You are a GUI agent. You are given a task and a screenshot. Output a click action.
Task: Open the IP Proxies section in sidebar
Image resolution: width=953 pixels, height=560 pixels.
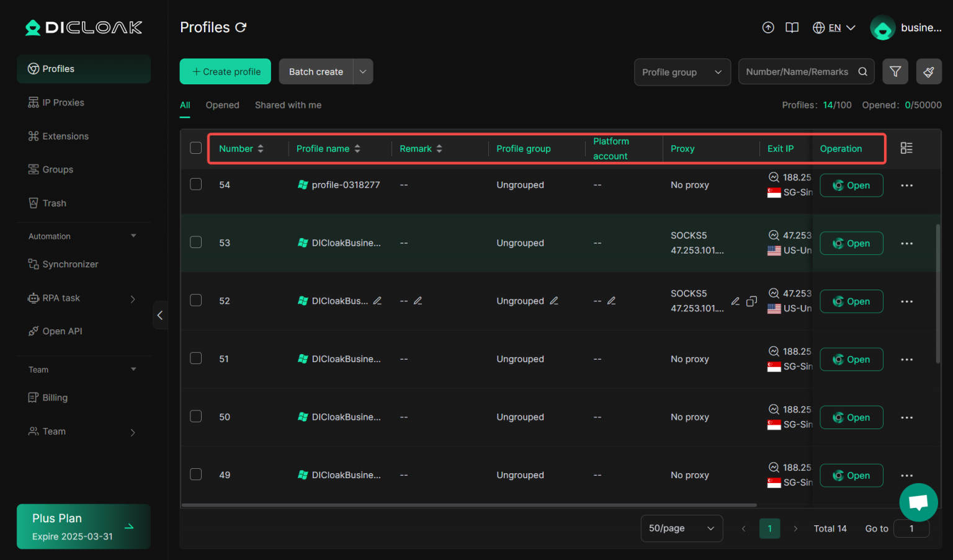point(63,102)
